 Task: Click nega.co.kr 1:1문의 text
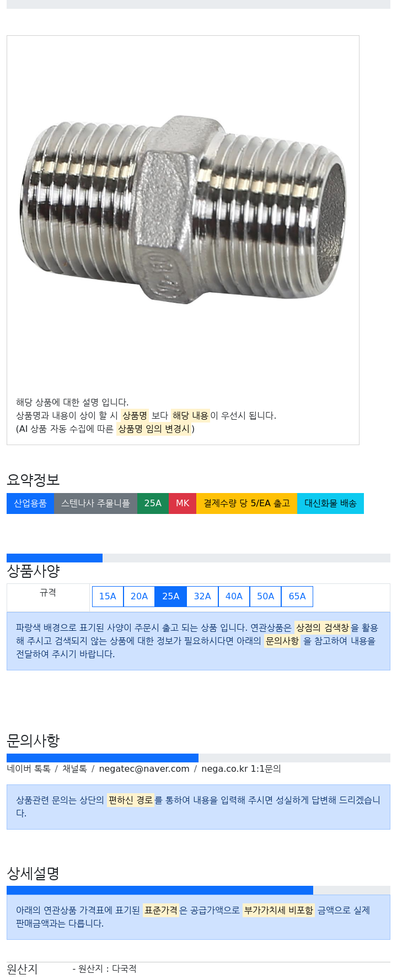pos(241,768)
